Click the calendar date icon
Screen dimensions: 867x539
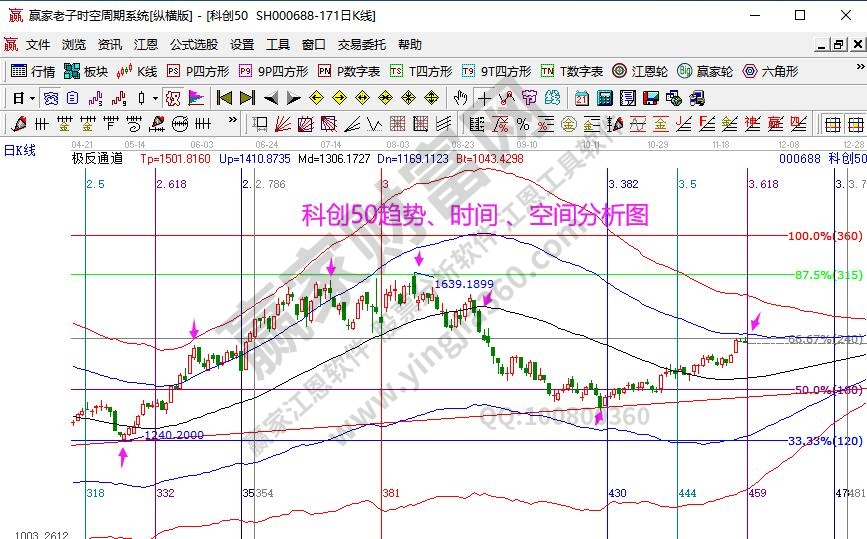click(x=582, y=98)
